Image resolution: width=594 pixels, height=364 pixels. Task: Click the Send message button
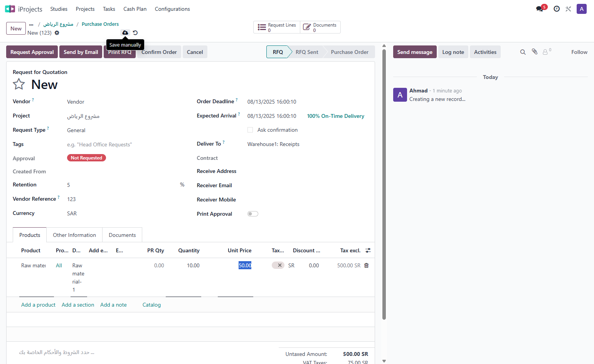415,52
